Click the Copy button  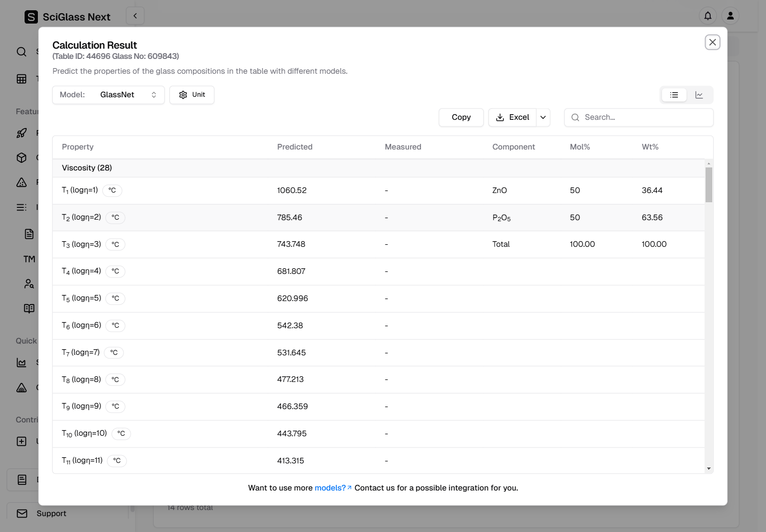pyautogui.click(x=461, y=117)
